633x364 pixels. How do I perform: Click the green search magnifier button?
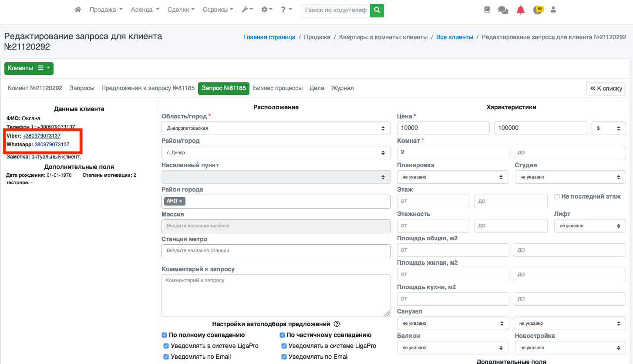[377, 10]
